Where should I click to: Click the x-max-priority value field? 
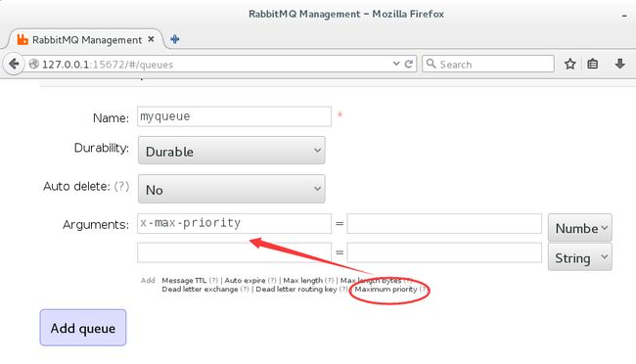pyautogui.click(x=444, y=224)
